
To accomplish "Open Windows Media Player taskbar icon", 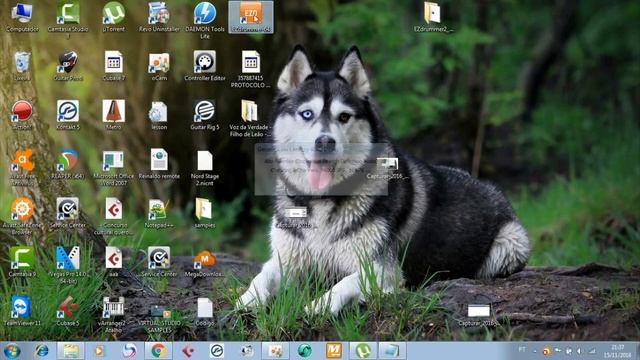I will click(99, 351).
